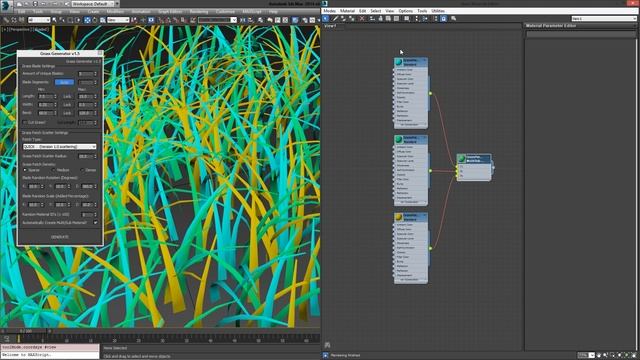Toggle the Bend Lock button
The width and height of the screenshot is (640, 360).
[x=67, y=113]
